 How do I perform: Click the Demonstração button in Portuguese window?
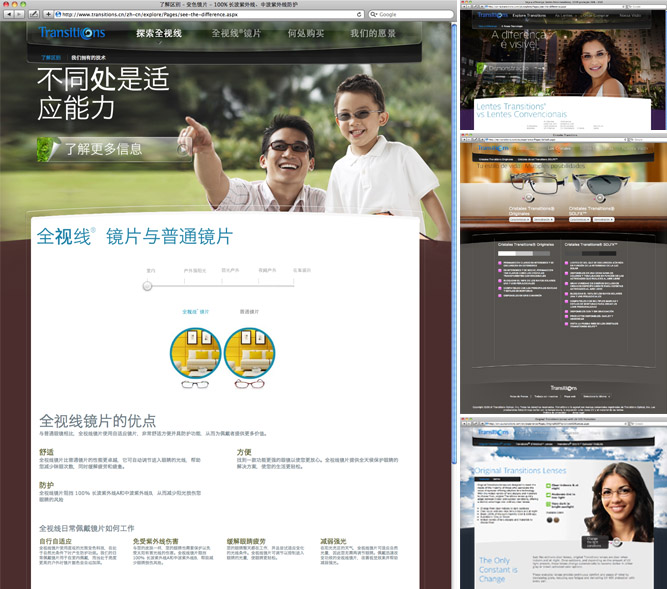[510, 68]
